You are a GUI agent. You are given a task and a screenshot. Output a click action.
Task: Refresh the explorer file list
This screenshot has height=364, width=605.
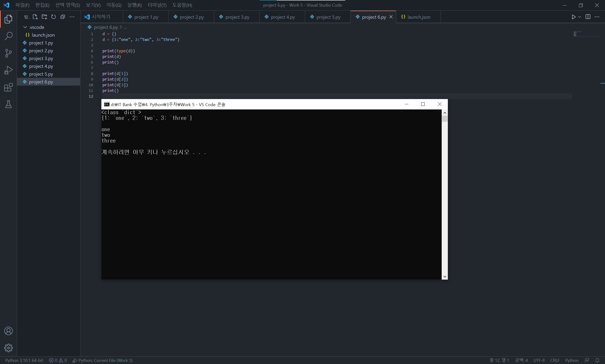point(53,17)
